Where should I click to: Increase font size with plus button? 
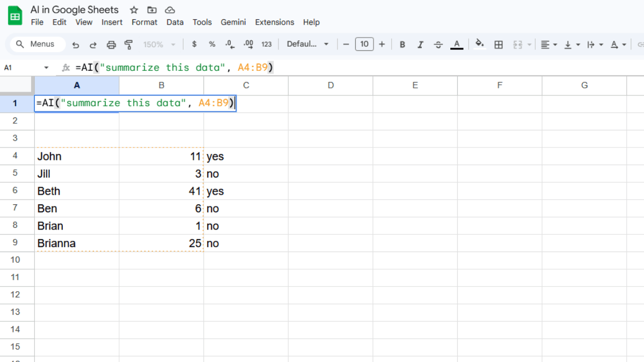tap(382, 44)
